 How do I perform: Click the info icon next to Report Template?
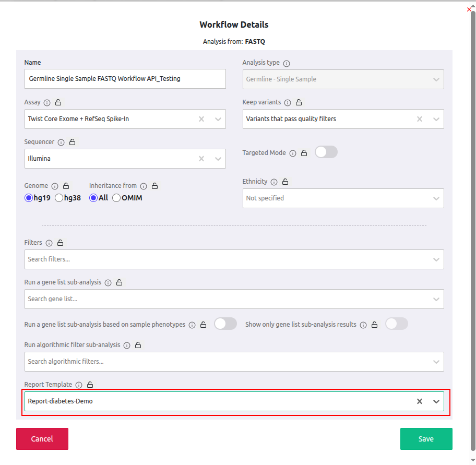pyautogui.click(x=79, y=385)
